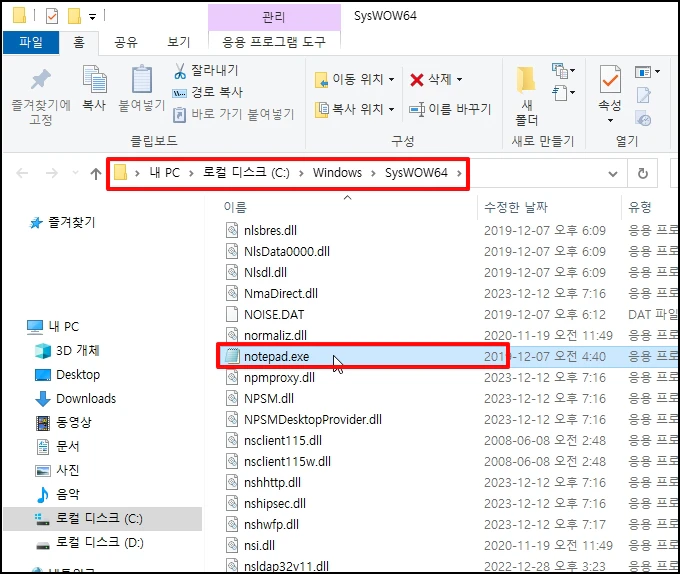
Task: Click 내 PC in the address bar
Action: pyautogui.click(x=164, y=173)
